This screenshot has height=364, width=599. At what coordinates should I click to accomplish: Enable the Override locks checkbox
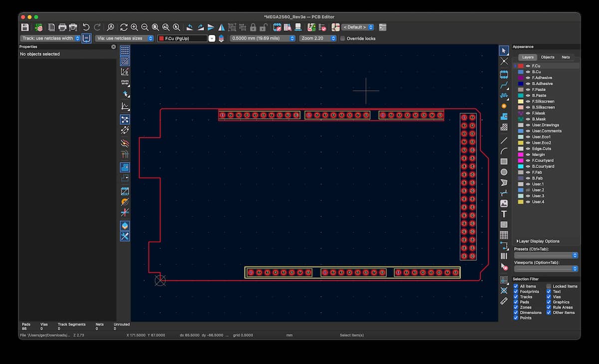click(342, 38)
